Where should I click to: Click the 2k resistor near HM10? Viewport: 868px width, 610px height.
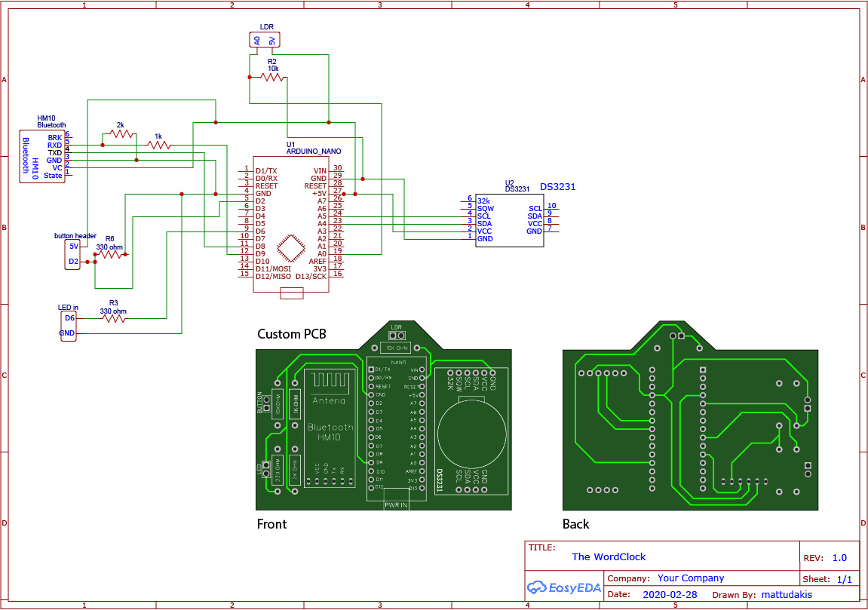[x=121, y=133]
